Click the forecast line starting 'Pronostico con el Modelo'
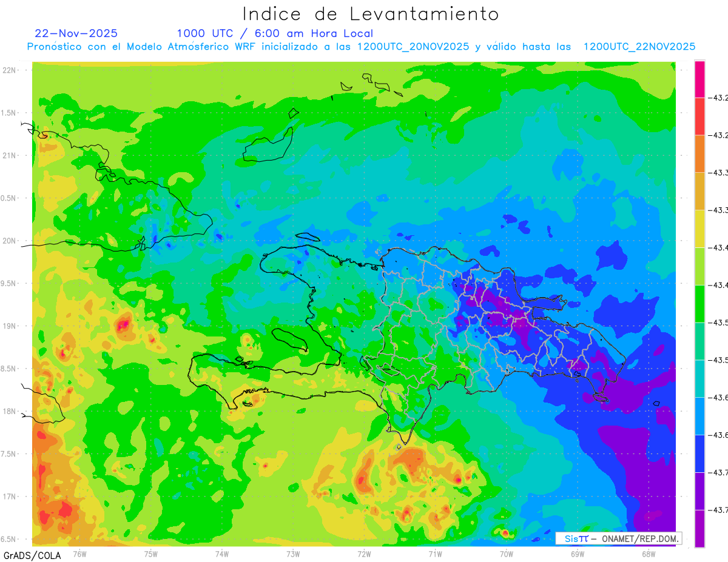This screenshot has width=728, height=562. (x=362, y=47)
